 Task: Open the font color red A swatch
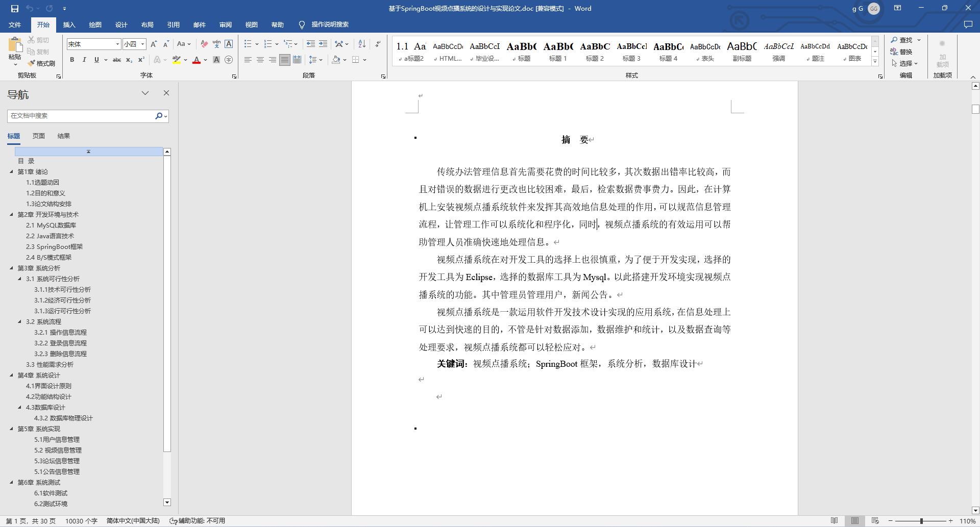pyautogui.click(x=197, y=60)
